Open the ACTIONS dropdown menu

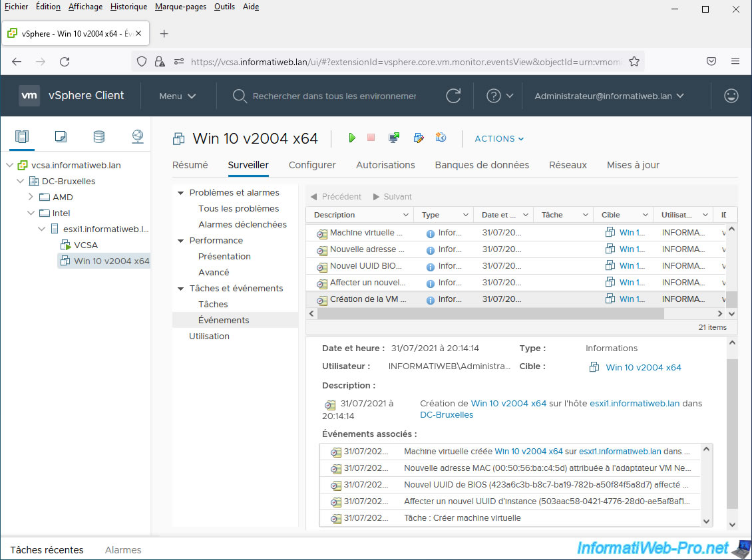(x=499, y=138)
